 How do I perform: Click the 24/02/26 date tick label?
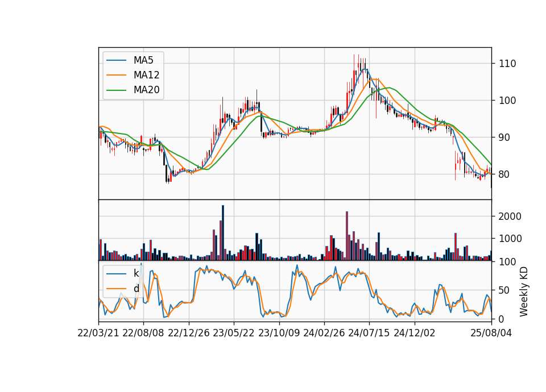(324, 333)
